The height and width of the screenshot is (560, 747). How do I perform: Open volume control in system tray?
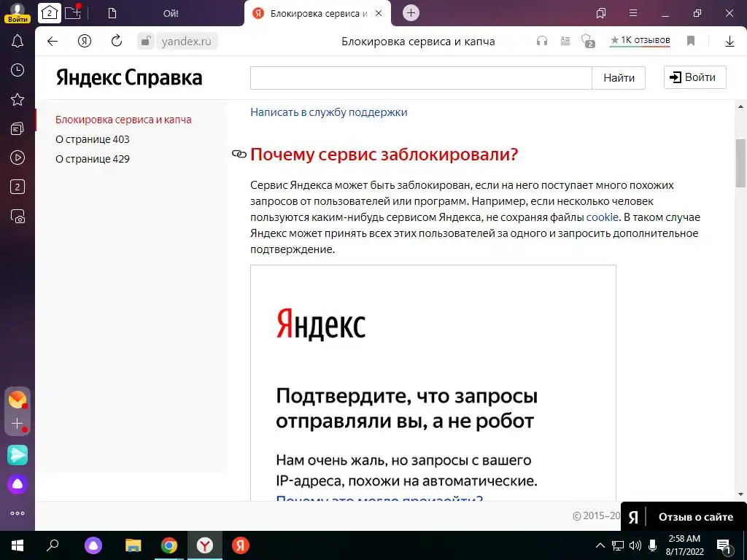pos(635,545)
